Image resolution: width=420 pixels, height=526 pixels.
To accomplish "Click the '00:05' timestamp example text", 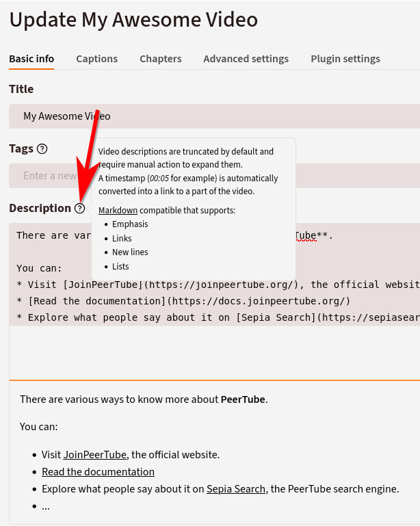I will click(159, 178).
